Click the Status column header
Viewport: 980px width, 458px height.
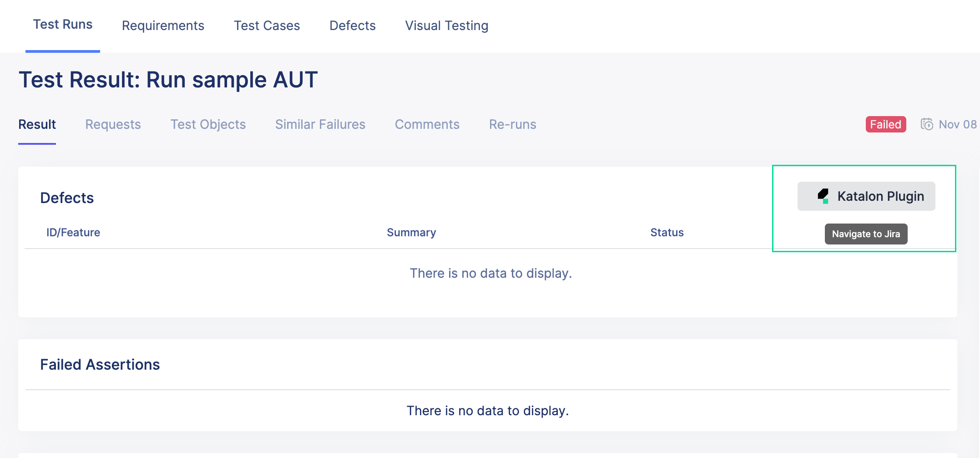coord(667,232)
